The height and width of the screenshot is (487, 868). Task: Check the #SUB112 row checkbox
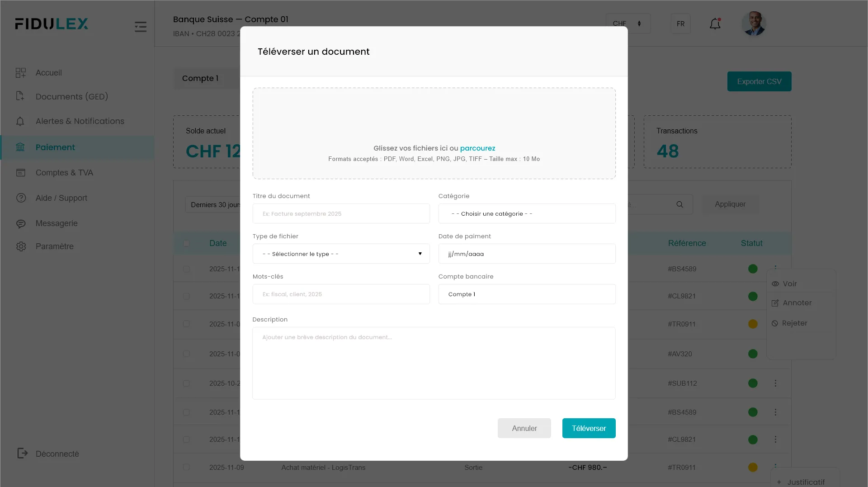186,383
